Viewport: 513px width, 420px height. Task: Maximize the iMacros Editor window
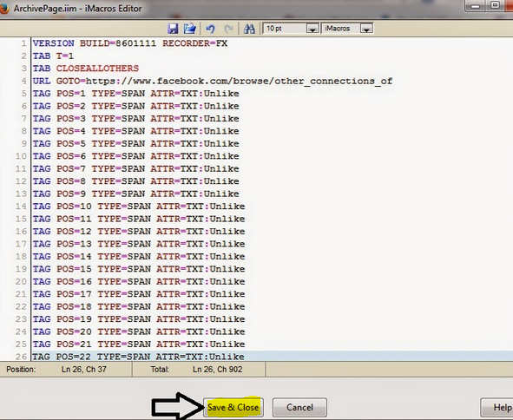click(496, 5)
